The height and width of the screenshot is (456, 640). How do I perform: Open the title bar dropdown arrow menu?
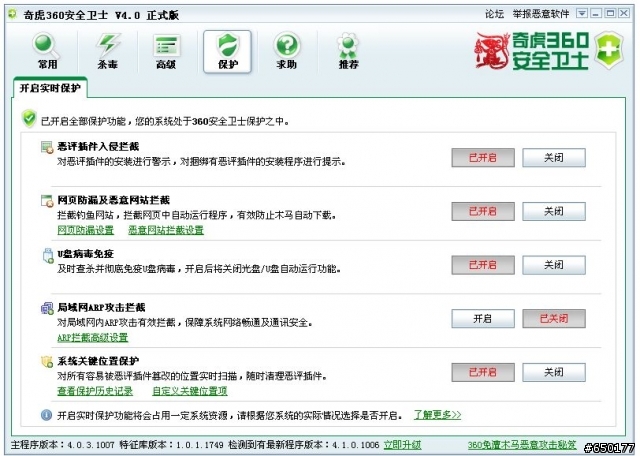(x=582, y=13)
